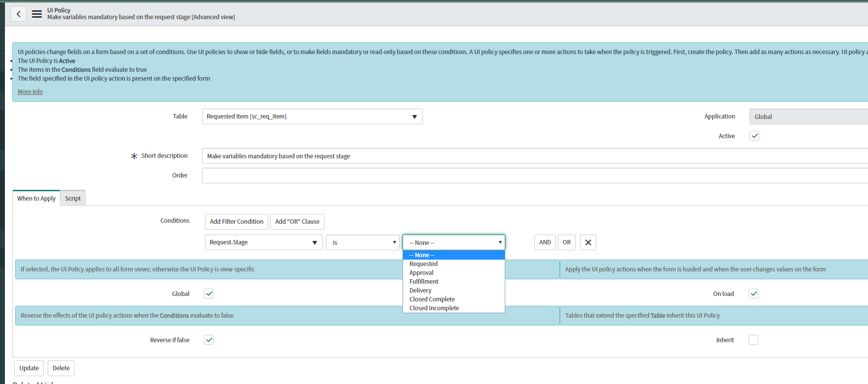Viewport: 868px width, 384px height.
Task: Toggle the Active checkbox
Action: tap(754, 136)
